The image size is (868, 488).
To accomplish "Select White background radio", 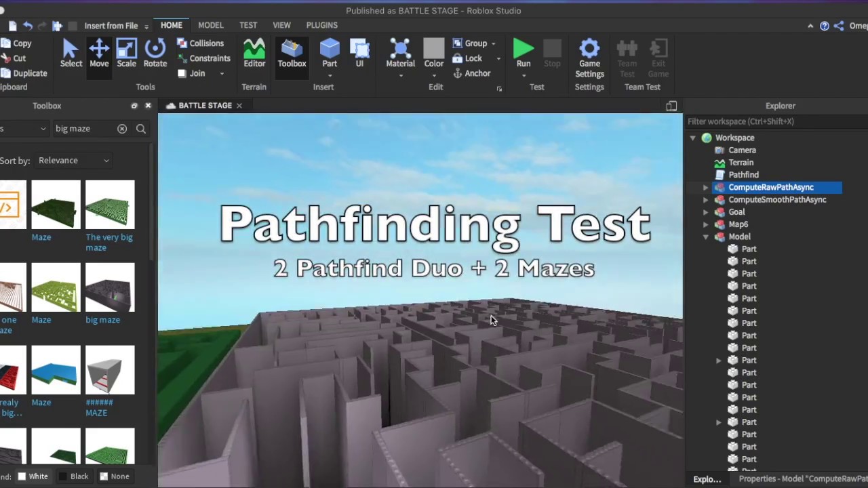I will pos(33,476).
